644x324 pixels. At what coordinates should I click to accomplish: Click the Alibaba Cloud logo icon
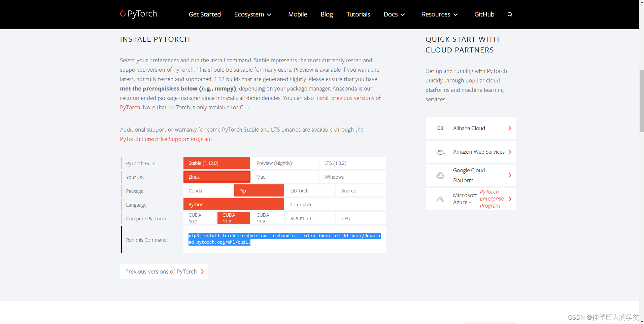[x=440, y=128]
